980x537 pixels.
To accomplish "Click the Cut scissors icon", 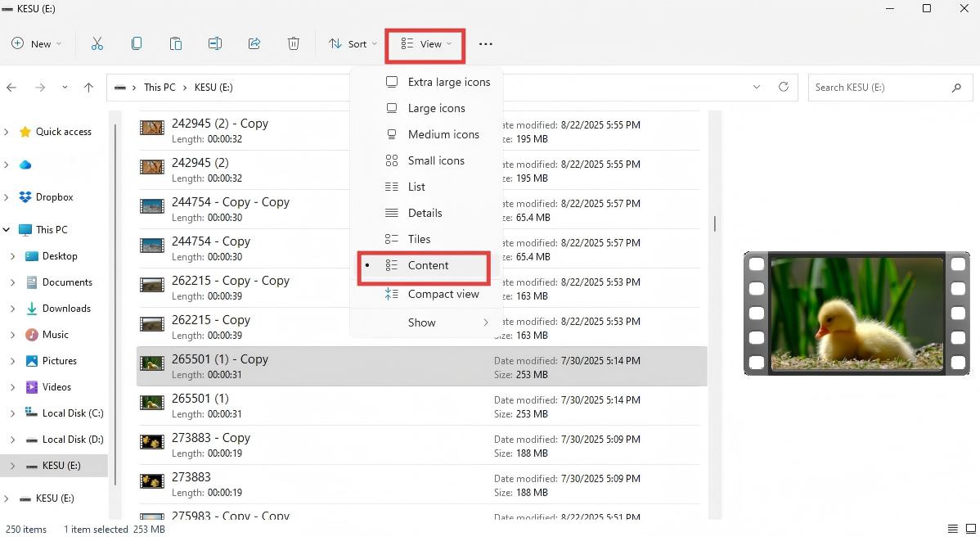I will 97,44.
